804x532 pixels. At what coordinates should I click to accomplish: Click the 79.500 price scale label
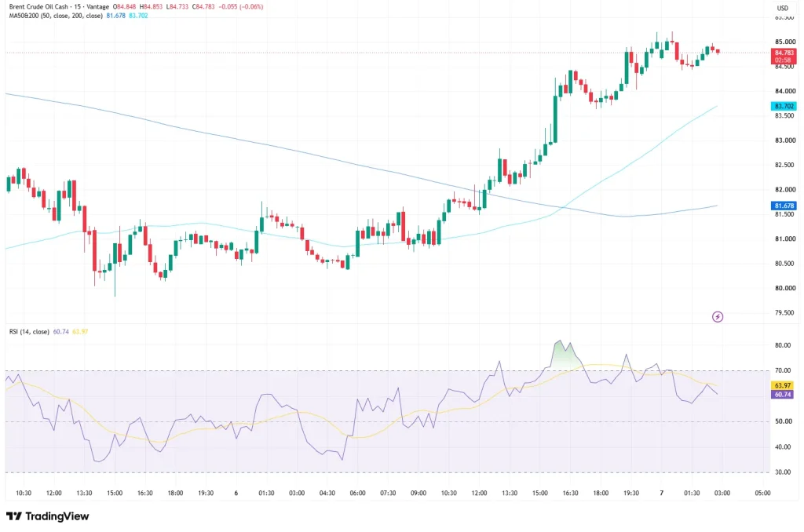tap(784, 312)
